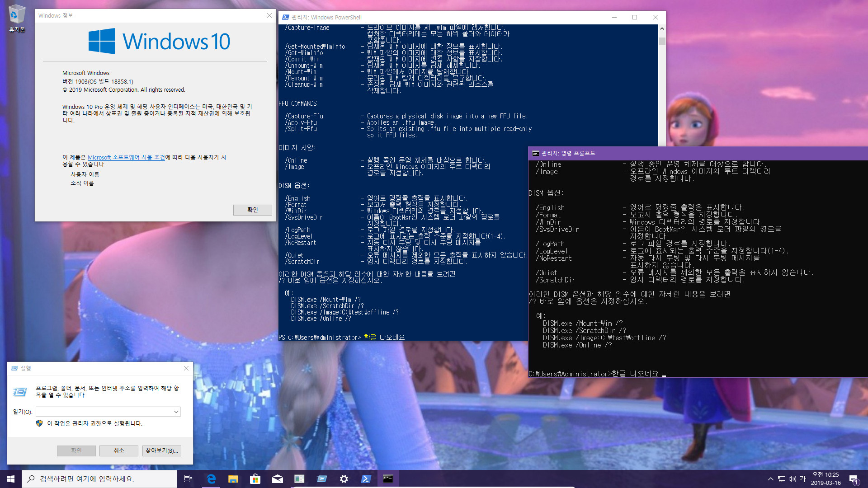Screen dimensions: 868x488
Task: Expand the Run dialog history dropdown arrow
Action: coord(176,412)
